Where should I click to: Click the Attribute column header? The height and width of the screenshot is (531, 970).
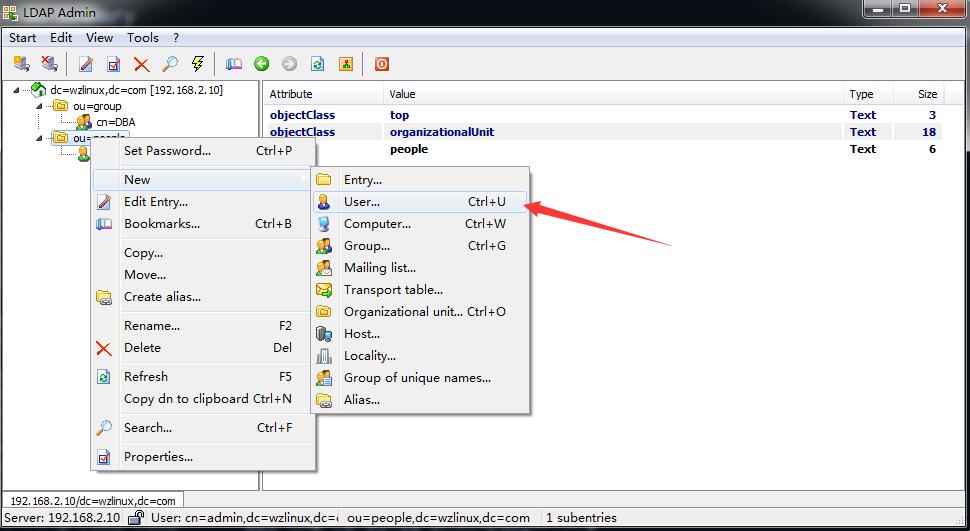pyautogui.click(x=323, y=94)
